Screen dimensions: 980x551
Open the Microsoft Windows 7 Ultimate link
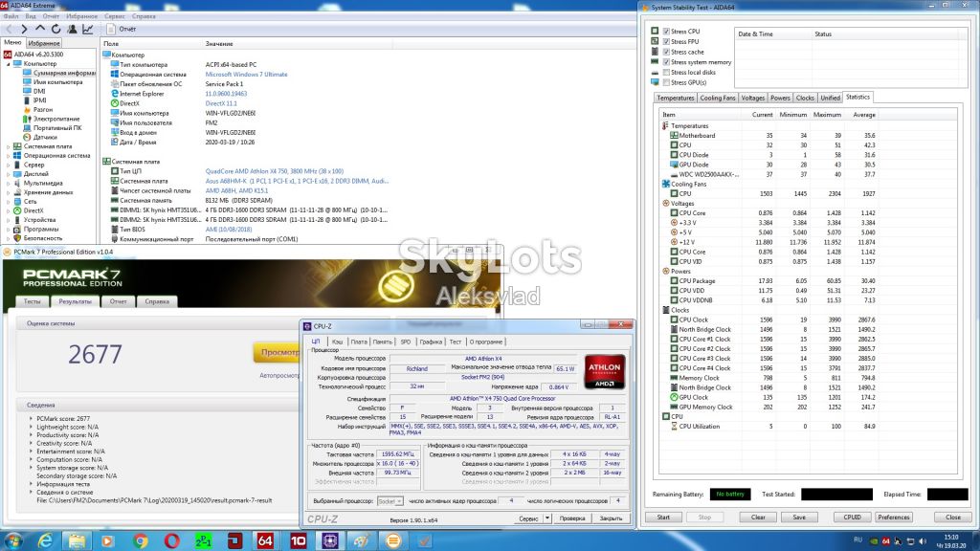pyautogui.click(x=246, y=75)
